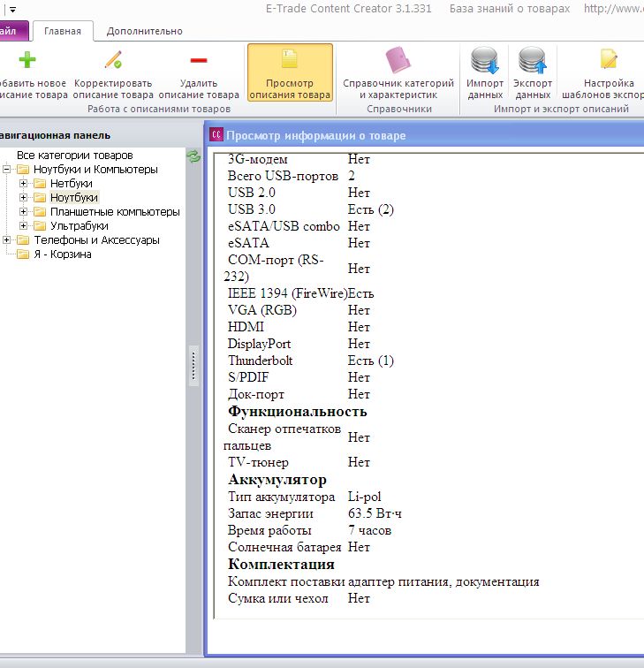Click the pencil edit product description icon

(113, 60)
